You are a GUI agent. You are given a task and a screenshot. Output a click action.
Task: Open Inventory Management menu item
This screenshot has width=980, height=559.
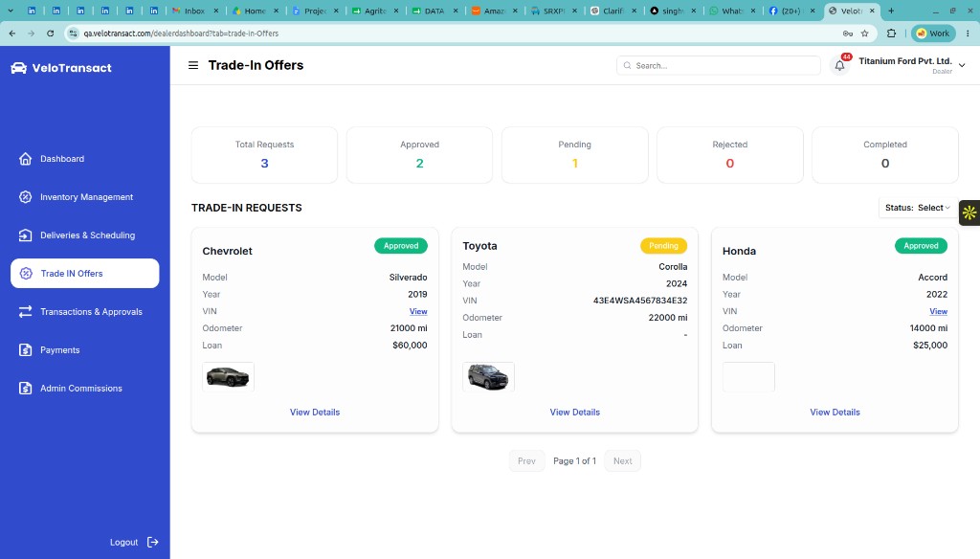click(x=85, y=197)
